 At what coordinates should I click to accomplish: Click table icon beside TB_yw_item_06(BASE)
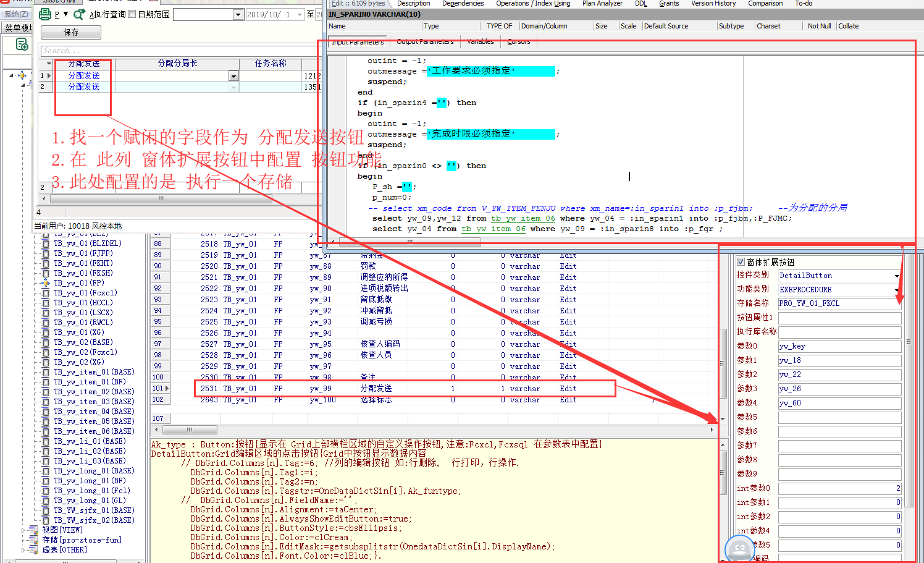coord(46,431)
